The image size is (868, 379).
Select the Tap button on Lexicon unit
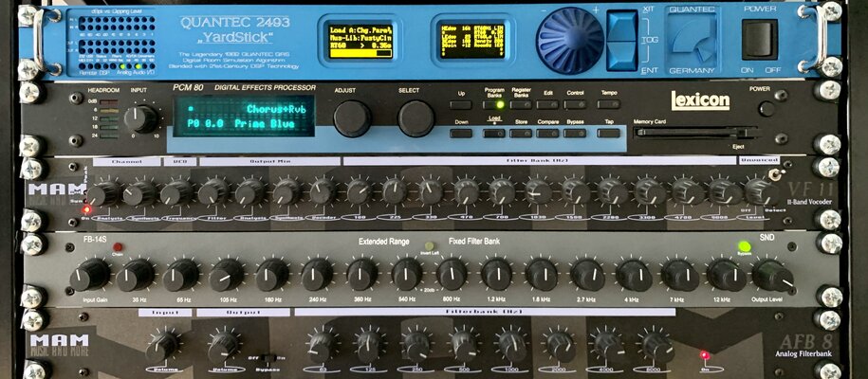608,134
